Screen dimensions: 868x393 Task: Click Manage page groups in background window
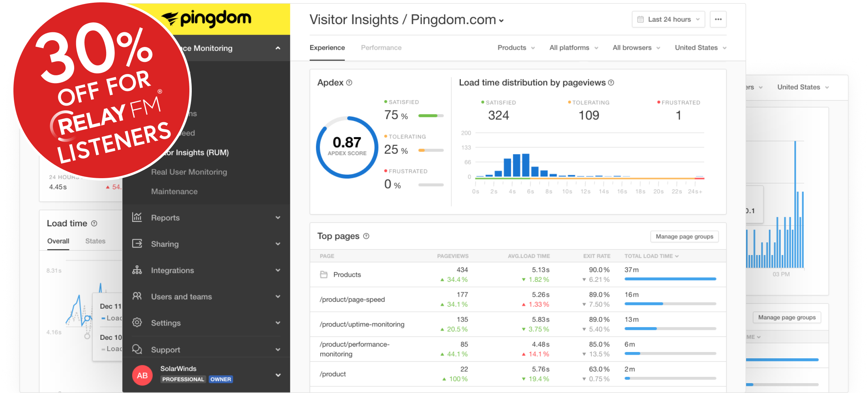click(787, 317)
